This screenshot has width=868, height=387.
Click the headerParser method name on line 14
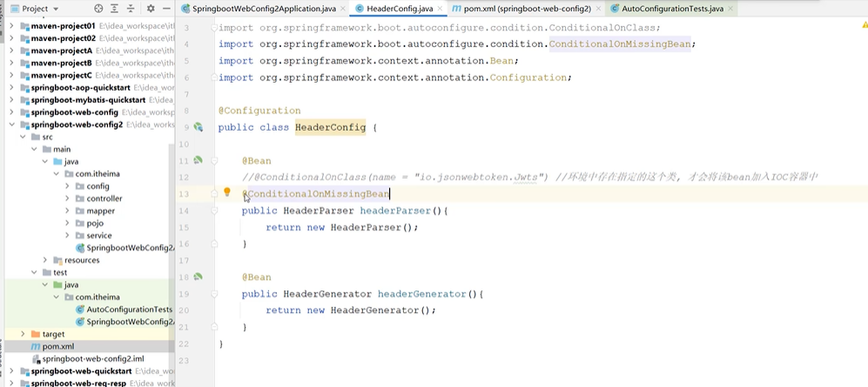tap(395, 210)
